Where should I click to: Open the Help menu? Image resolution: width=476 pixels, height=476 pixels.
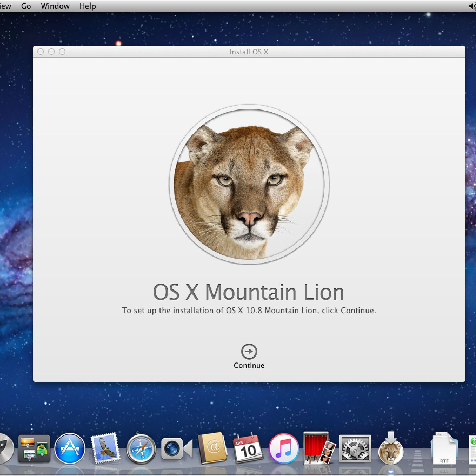click(88, 6)
